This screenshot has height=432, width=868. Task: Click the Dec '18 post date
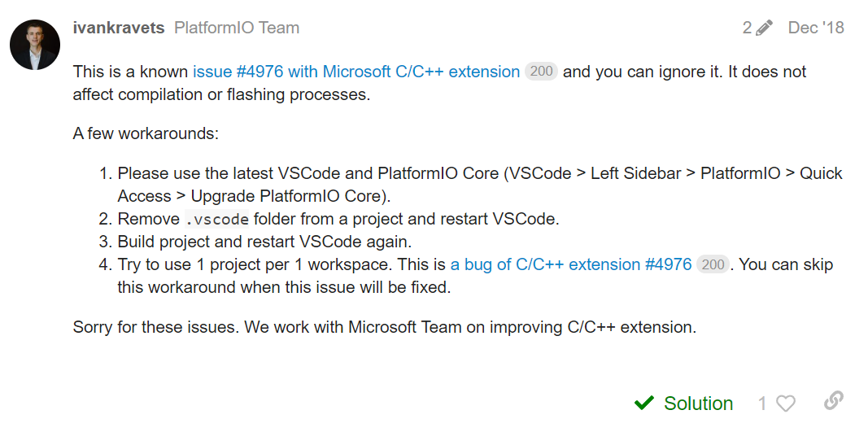point(816,28)
